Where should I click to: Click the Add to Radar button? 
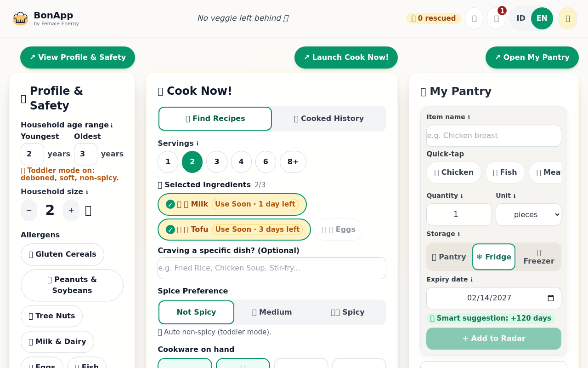click(x=494, y=339)
